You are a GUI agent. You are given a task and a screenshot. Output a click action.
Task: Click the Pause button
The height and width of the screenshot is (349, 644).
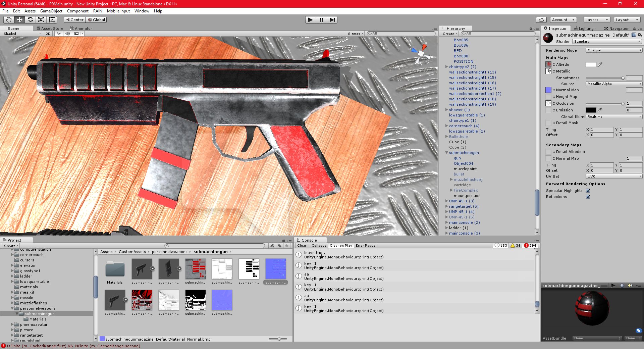[321, 20]
